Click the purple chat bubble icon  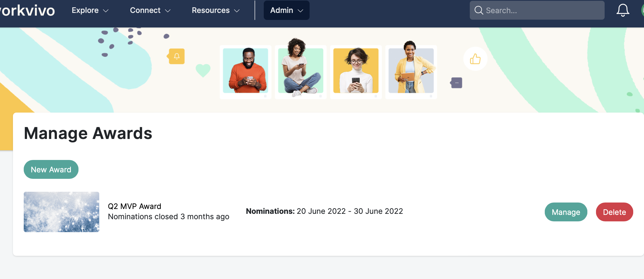pos(456,83)
